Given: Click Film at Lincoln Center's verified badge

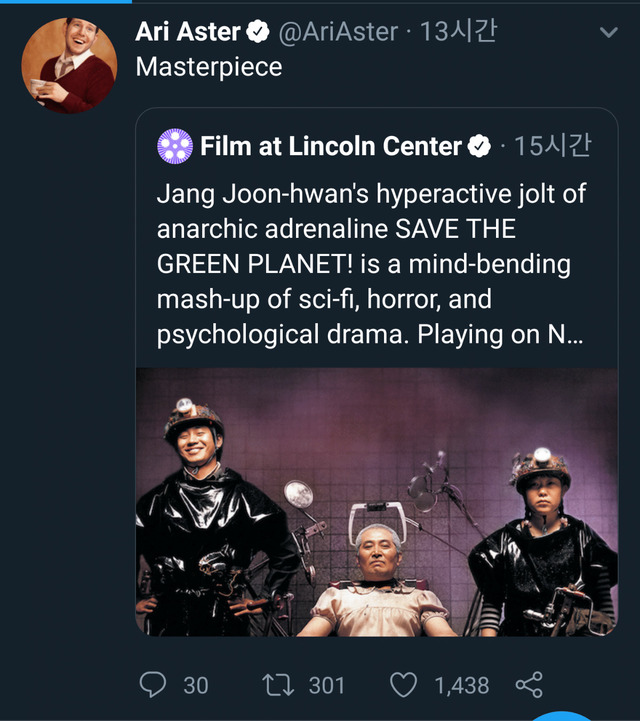Looking at the screenshot, I should [480, 146].
